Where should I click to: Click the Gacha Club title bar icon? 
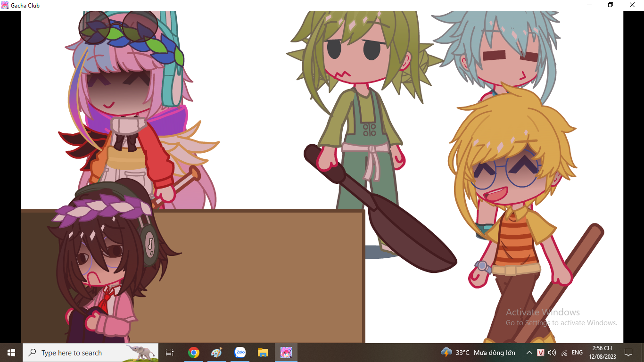[5, 5]
